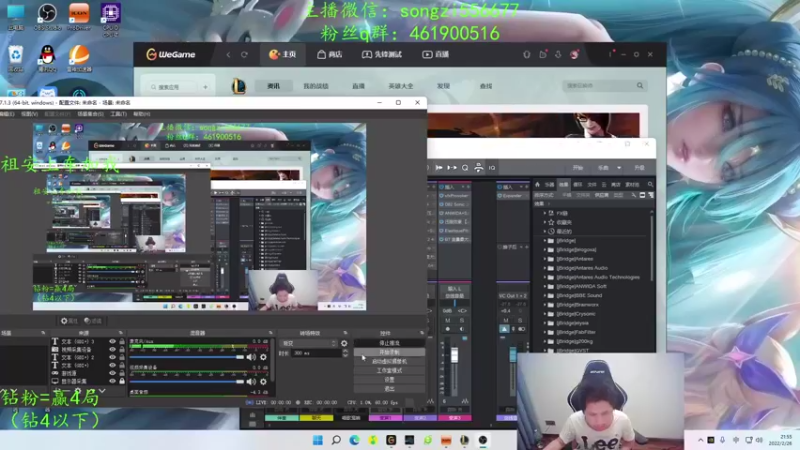This screenshot has height=450, width=800.
Task: Switch to WeGame 主页 home tab
Action: [283, 55]
